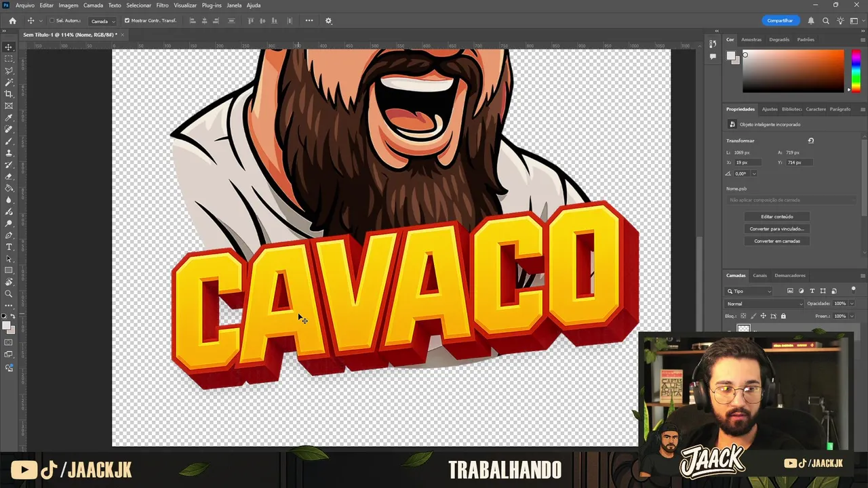Open Move tool preset picker arrow
Image resolution: width=868 pixels, height=488 pixels.
41,21
